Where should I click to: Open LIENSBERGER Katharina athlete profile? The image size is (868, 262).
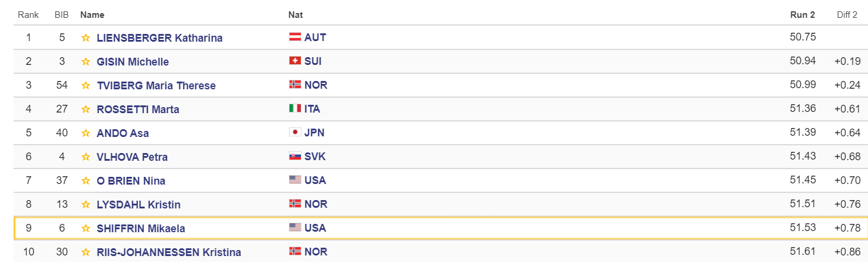159,38
